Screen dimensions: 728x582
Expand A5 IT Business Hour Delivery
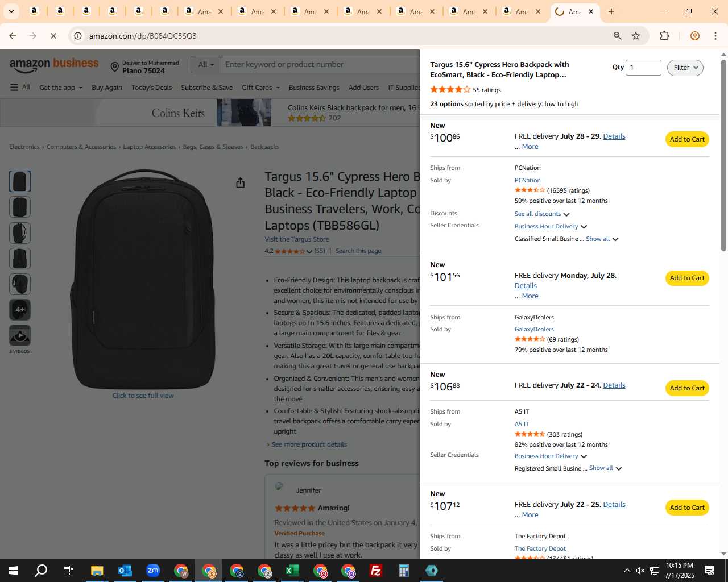(551, 456)
